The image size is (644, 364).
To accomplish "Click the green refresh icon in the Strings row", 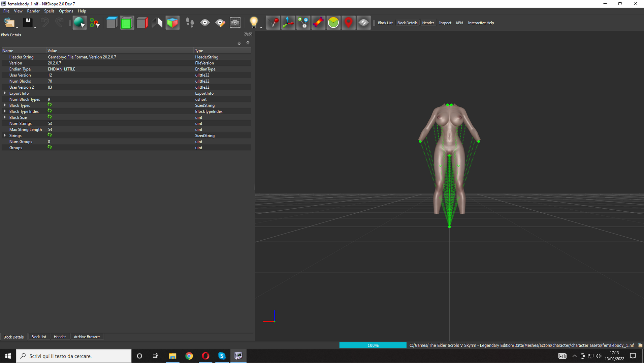I will [50, 135].
